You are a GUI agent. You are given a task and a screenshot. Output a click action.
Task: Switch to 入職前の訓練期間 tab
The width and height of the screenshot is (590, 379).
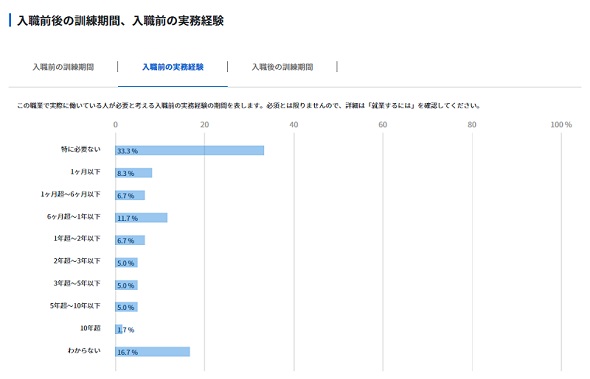pos(63,67)
